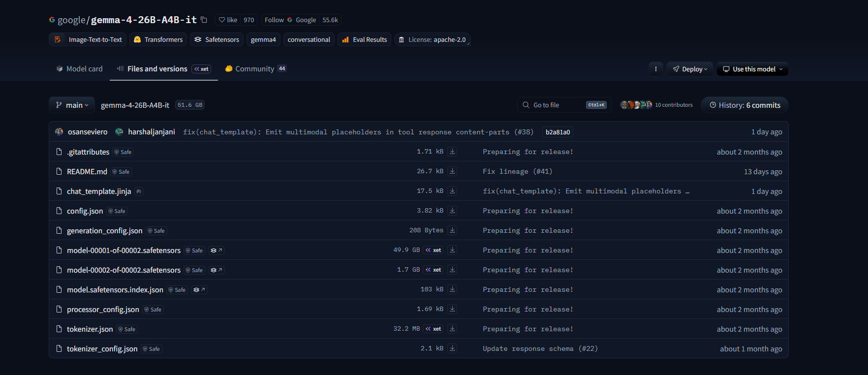Click the osanseviero avatar in commit row
Screen dimensions: 868x375
[x=59, y=132]
